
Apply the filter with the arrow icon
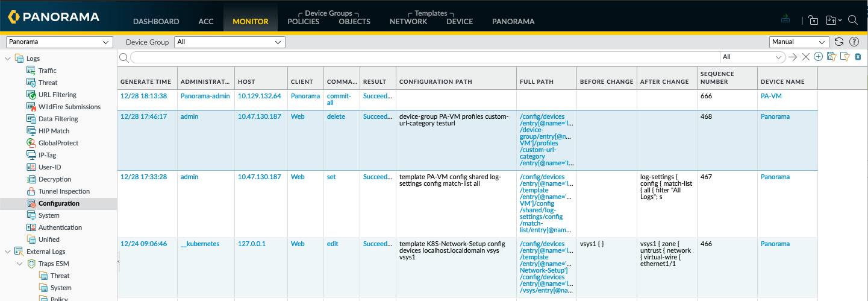793,57
